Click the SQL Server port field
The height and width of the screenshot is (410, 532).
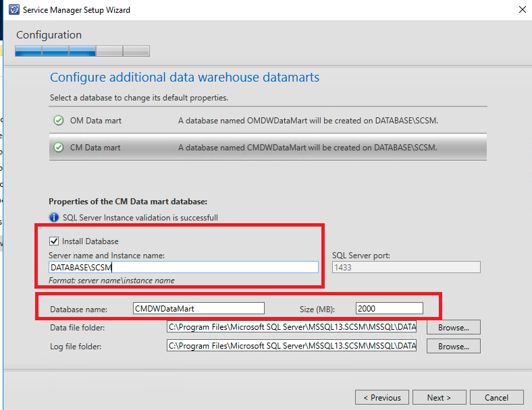(406, 267)
